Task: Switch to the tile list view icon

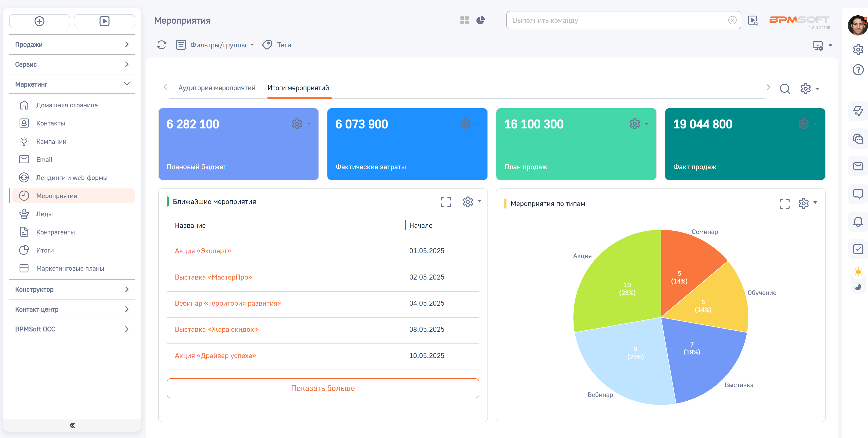Action: click(464, 21)
